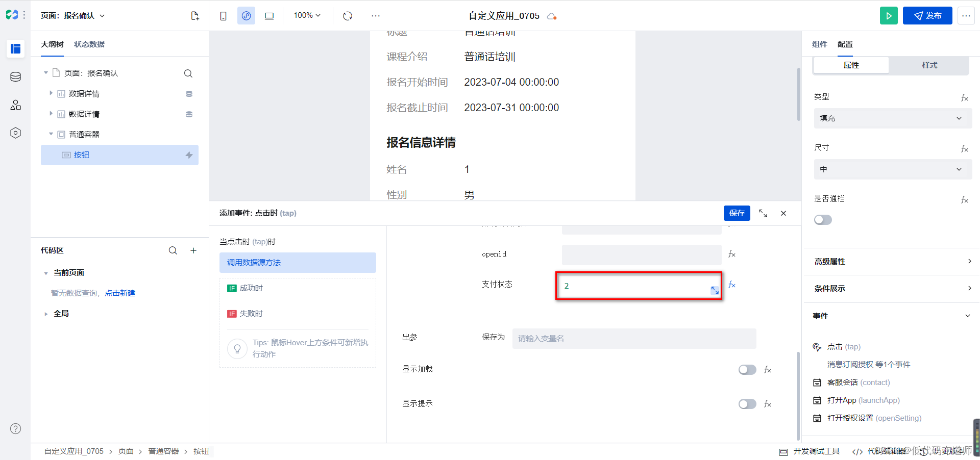This screenshot has width=980, height=460.
Task: Open the more options ellipsis in toolbar
Action: (376, 16)
